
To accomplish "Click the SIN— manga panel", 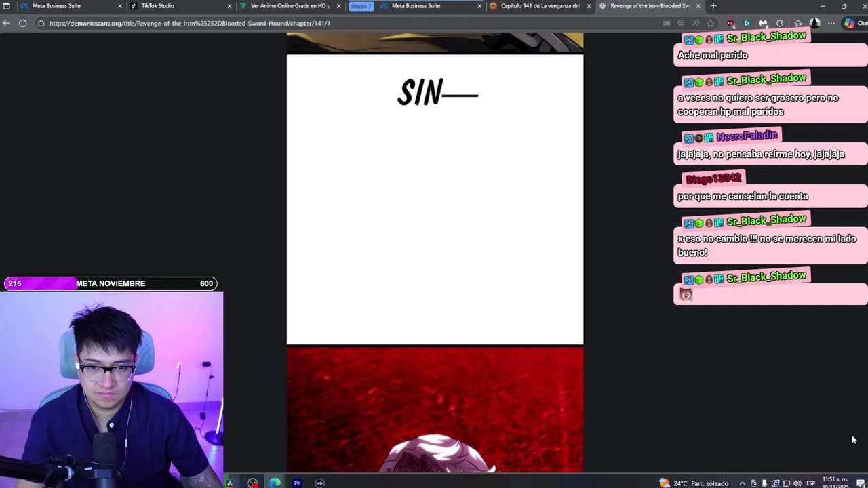I will 435,199.
